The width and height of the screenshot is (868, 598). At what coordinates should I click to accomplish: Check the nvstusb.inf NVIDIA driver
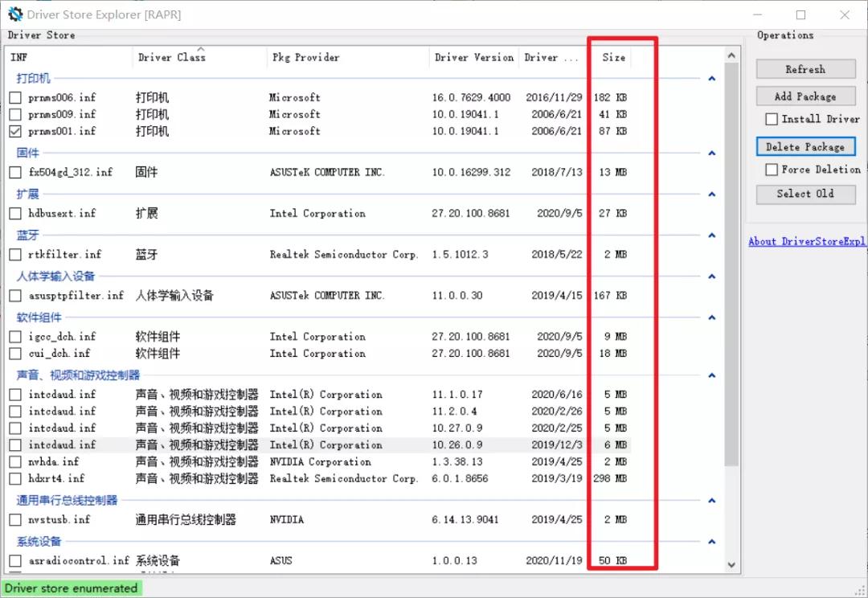coord(14,519)
